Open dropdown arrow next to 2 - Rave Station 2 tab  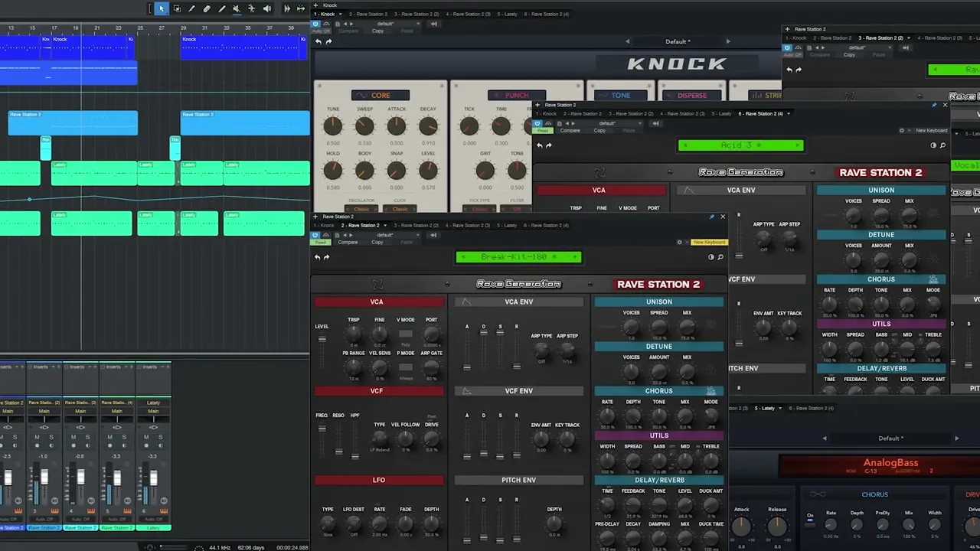(384, 225)
